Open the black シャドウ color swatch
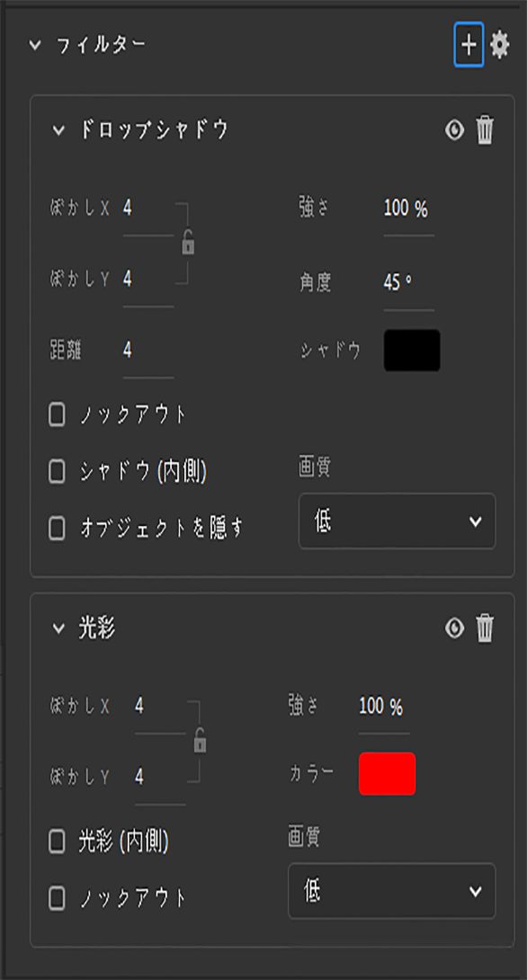Screen dimensions: 527x980 [x=412, y=351]
